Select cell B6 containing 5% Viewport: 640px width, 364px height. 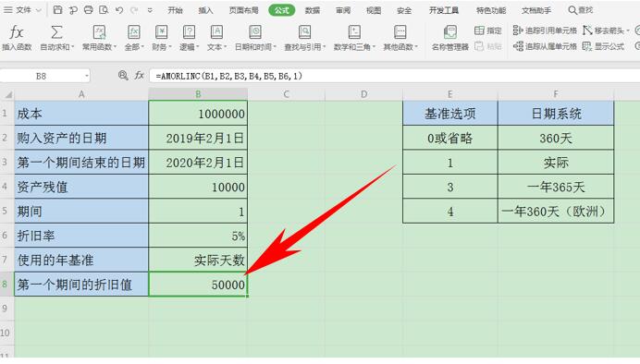click(198, 236)
